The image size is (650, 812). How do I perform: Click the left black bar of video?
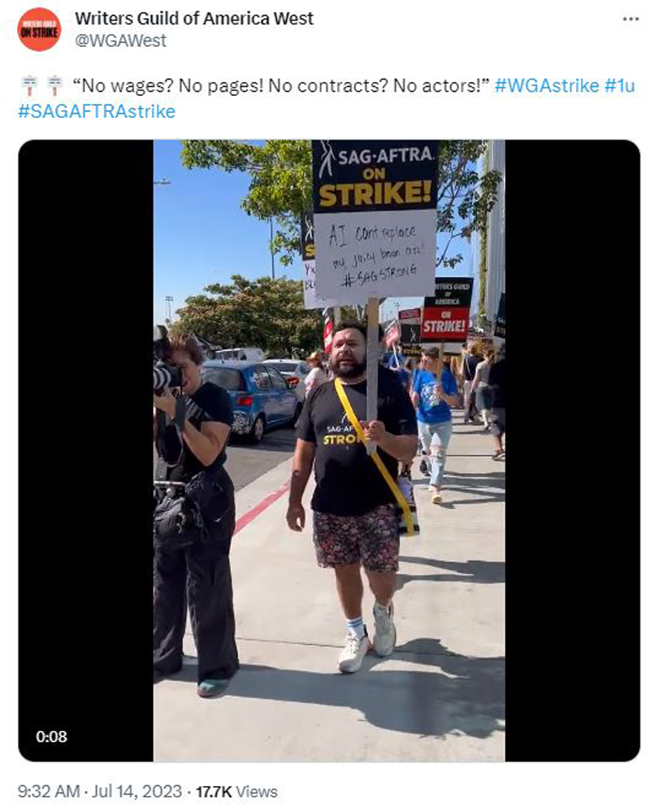86,450
